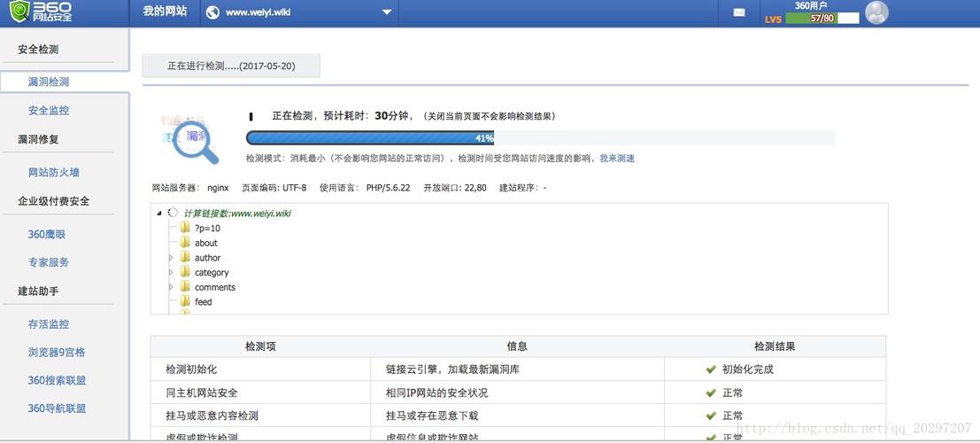Click the author folder icon
Screen dimensions: 980x443
point(185,257)
